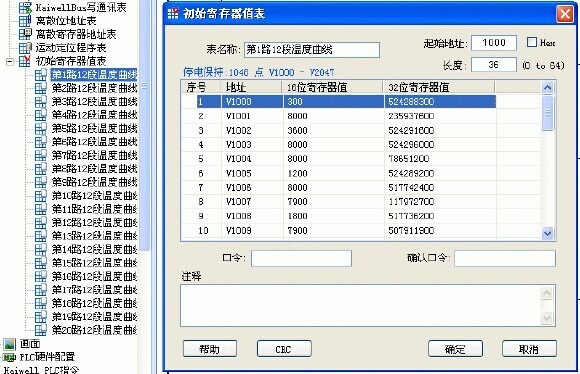Collapse the 初始寄存器值表 tree node
This screenshot has width=580, height=374.
[10, 61]
